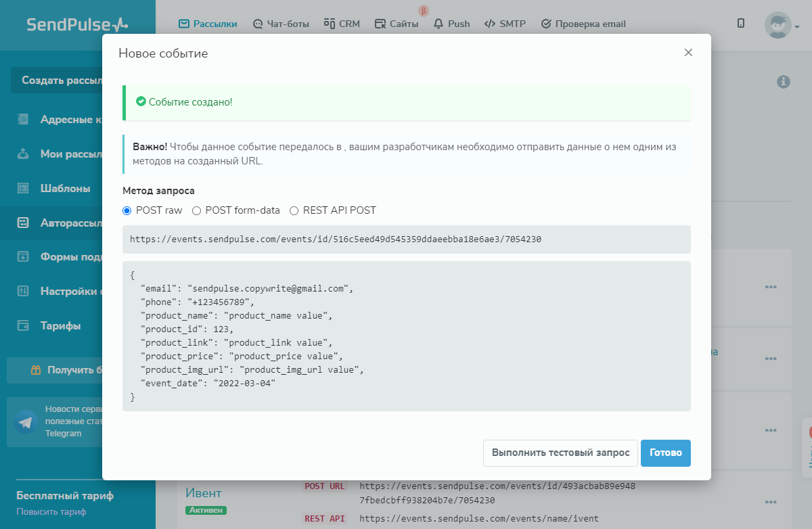The image size is (812, 529).
Task: Click the POST URL label in Ивент row
Action: point(325,486)
